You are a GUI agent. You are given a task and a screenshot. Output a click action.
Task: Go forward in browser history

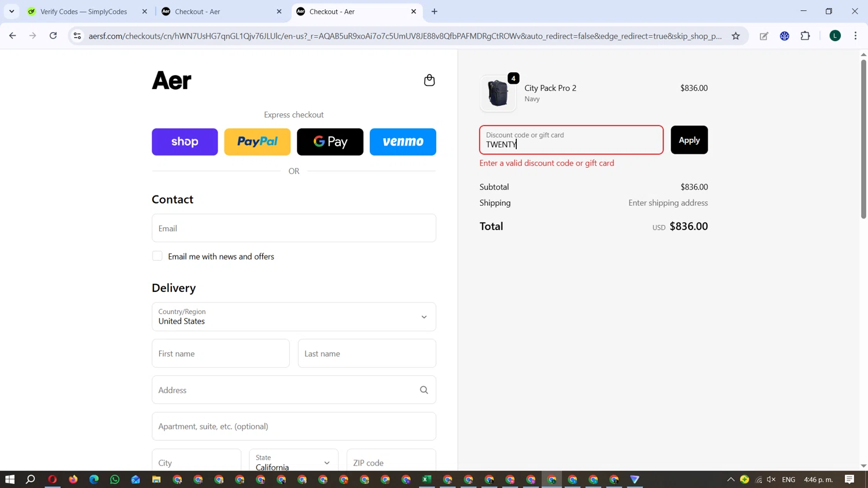click(x=33, y=36)
